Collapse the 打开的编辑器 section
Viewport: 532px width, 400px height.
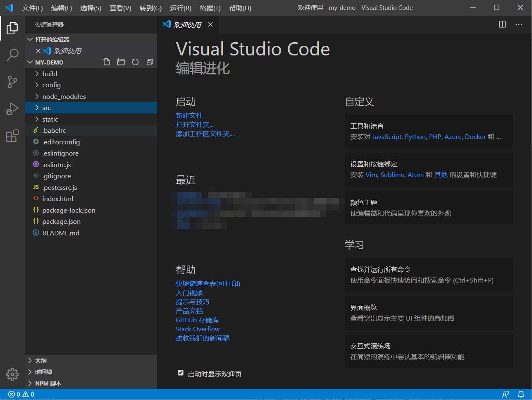click(x=52, y=40)
